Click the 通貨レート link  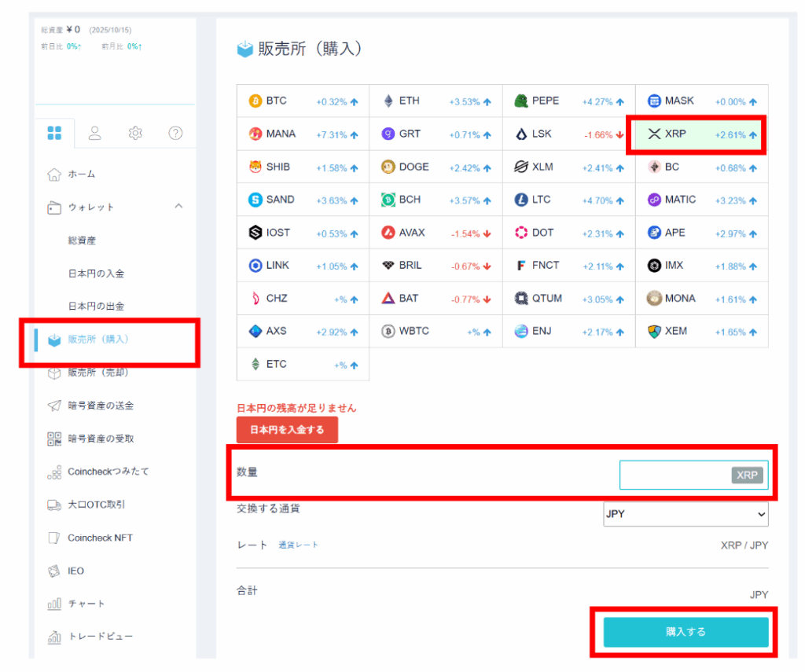pos(298,545)
